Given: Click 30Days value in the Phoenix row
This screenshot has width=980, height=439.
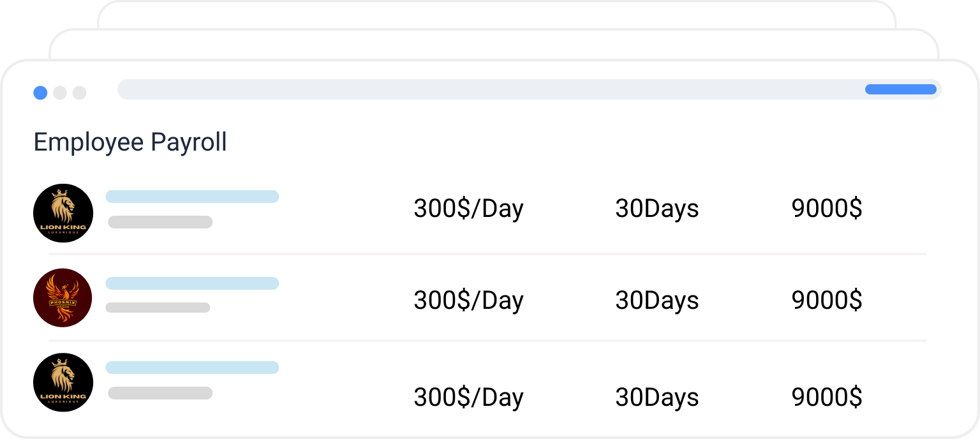Looking at the screenshot, I should click(657, 301).
